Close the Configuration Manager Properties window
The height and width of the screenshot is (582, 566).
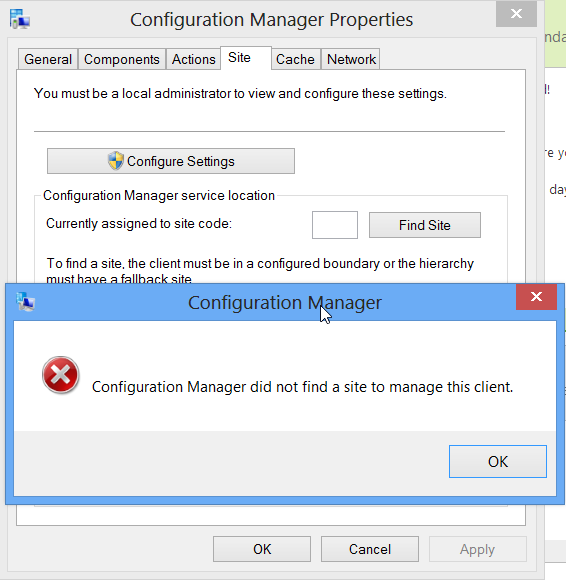(x=516, y=14)
